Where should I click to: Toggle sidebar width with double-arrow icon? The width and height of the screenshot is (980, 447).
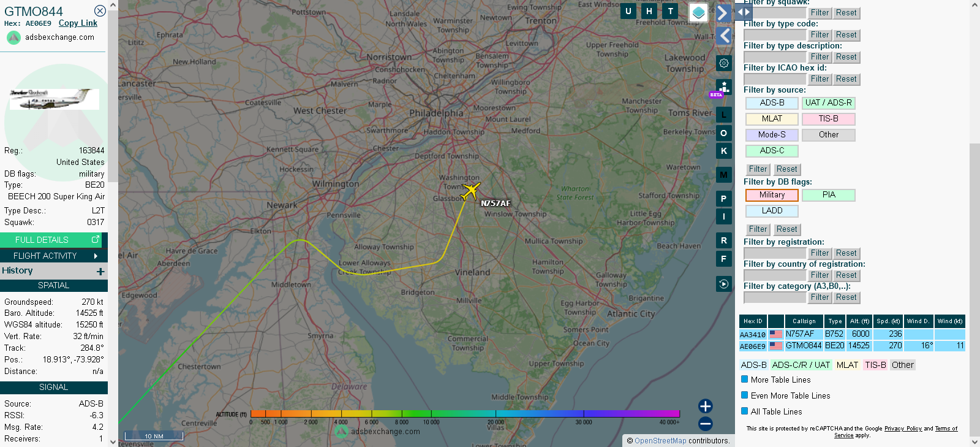pos(744,12)
